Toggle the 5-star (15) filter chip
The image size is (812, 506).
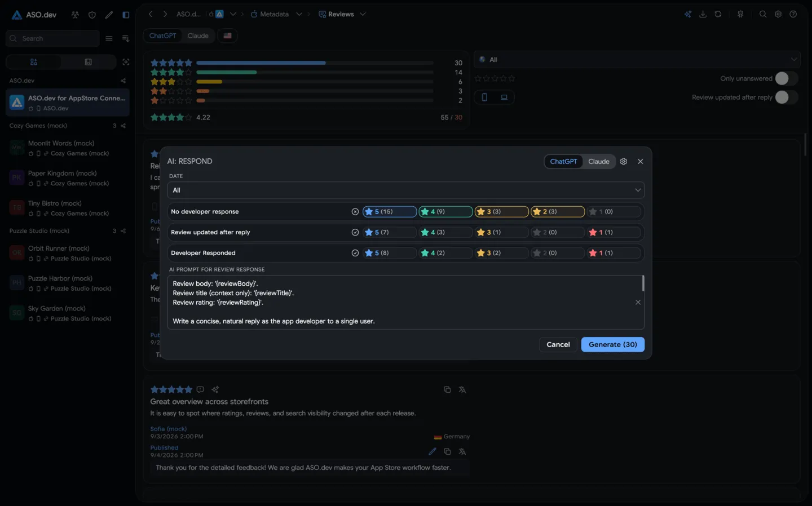[x=390, y=212]
